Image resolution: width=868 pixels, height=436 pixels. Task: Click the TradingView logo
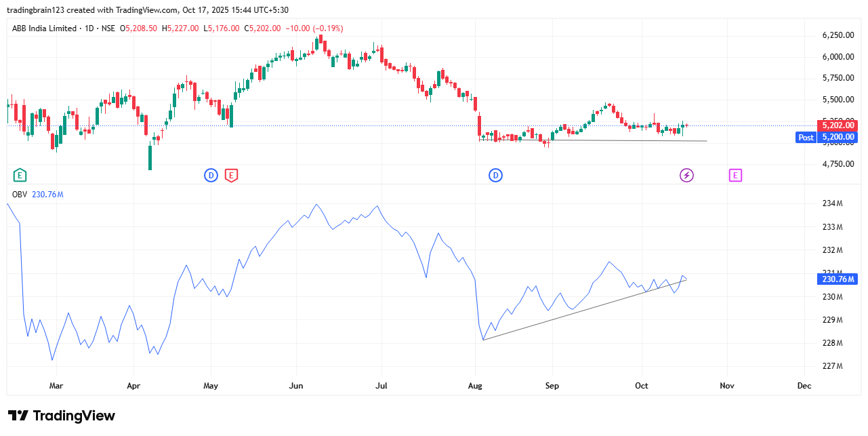tap(62, 416)
